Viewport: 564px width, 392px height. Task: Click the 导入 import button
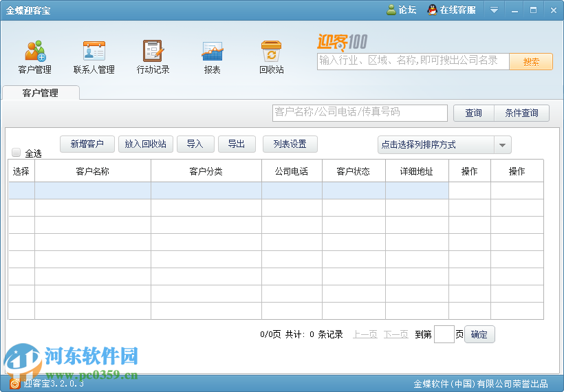tap(195, 144)
